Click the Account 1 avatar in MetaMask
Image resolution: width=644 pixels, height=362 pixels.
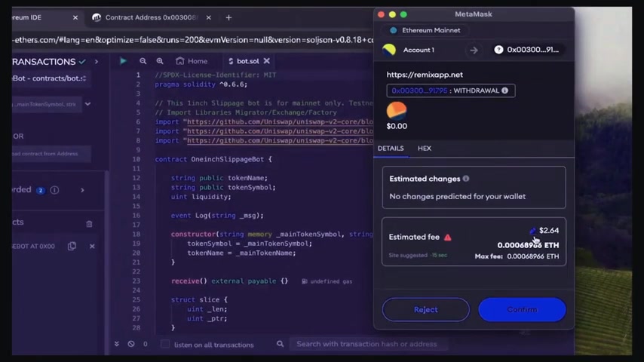(389, 50)
